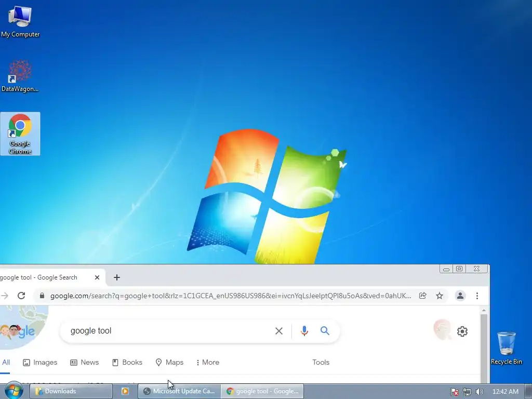Open Google quick settings gear
The height and width of the screenshot is (399, 532).
point(462,331)
